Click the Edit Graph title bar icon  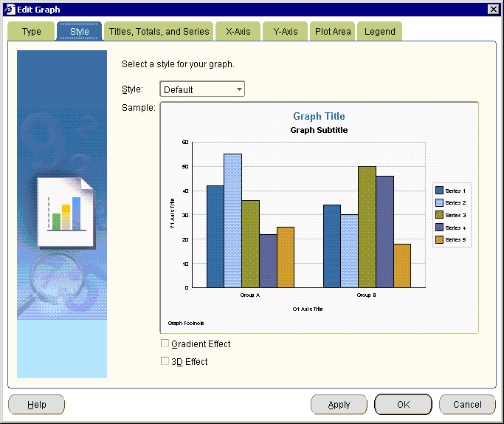[x=10, y=10]
